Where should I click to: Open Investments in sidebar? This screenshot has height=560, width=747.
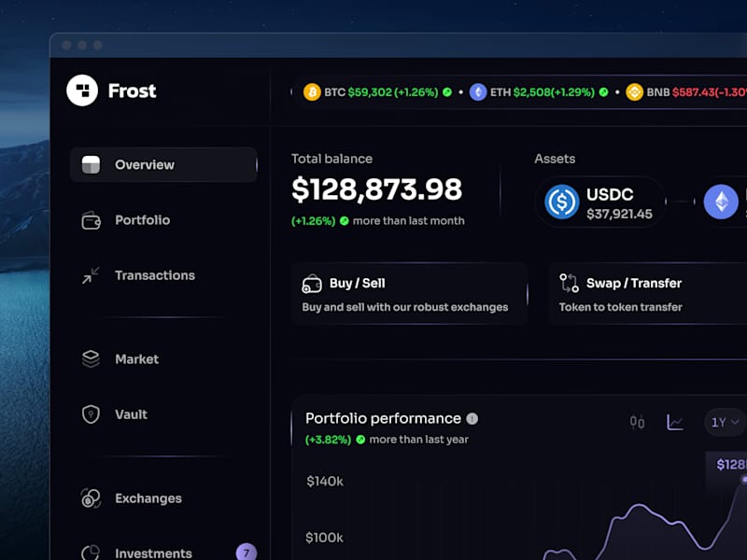[x=153, y=553]
